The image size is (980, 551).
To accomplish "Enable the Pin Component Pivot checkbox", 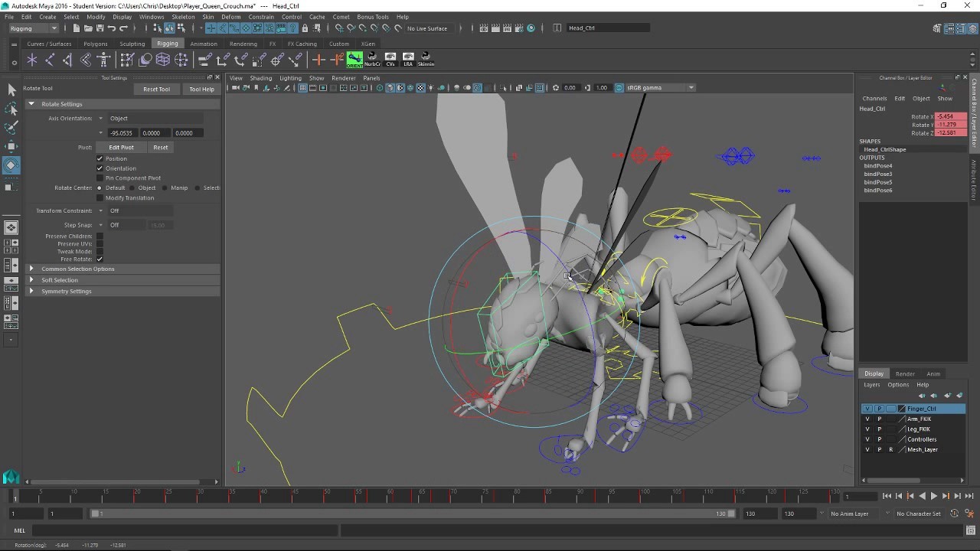I will (100, 178).
